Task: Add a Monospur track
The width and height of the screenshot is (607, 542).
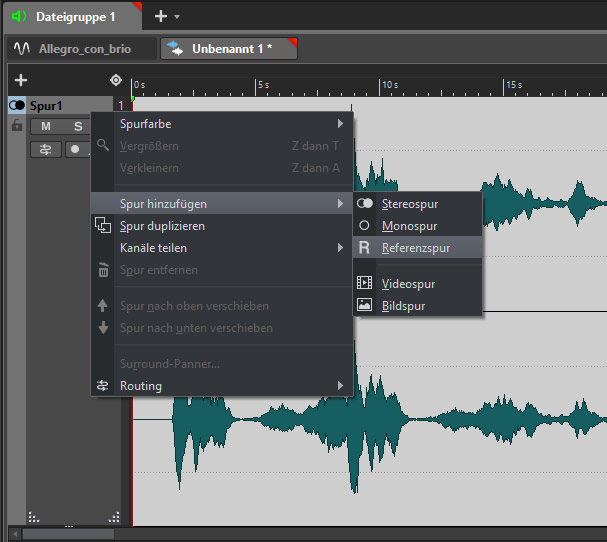Action: 409,226
